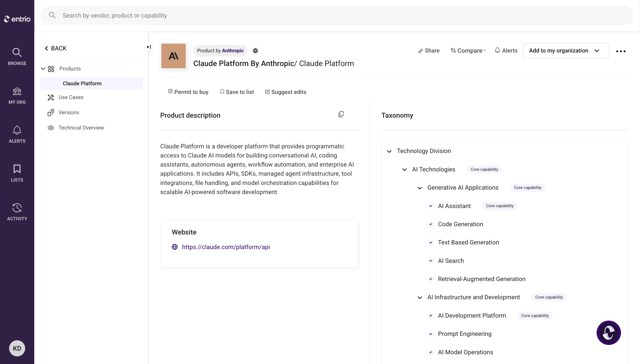Click the Products grid icon
Viewport: 640px width, 364px height.
coord(51,69)
